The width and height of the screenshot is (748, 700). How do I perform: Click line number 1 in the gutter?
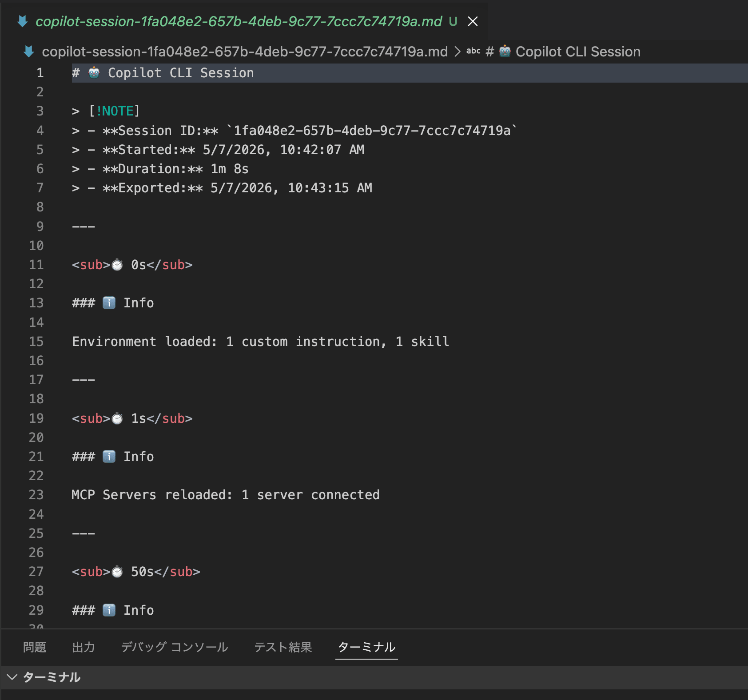pyautogui.click(x=40, y=73)
